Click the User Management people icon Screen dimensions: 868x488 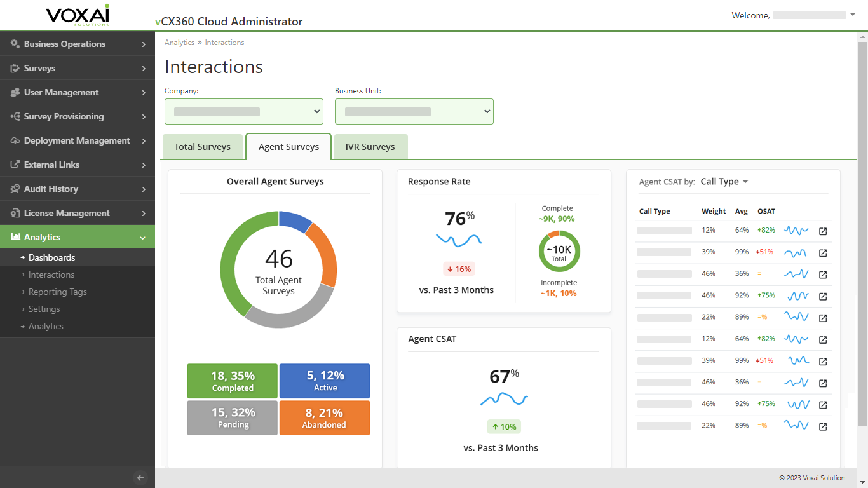pyautogui.click(x=15, y=92)
